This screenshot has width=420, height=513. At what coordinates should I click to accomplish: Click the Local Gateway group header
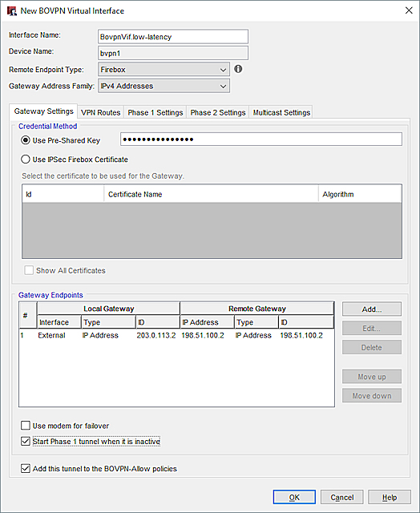108,309
